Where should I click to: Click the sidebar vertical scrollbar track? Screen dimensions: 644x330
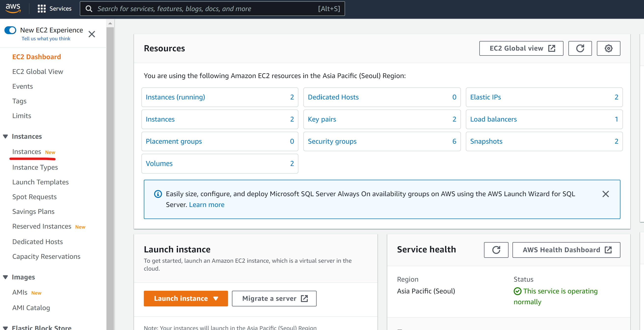pyautogui.click(x=110, y=179)
